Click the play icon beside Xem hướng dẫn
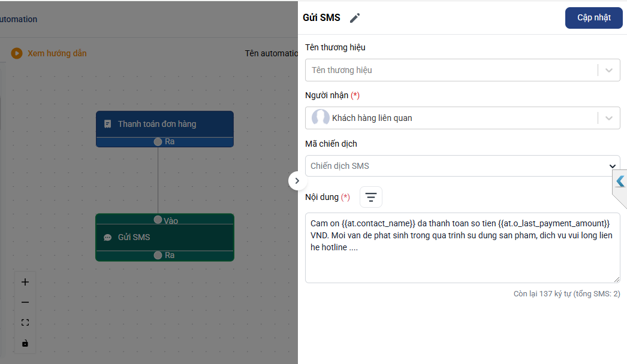This screenshot has width=627, height=364. point(17,53)
